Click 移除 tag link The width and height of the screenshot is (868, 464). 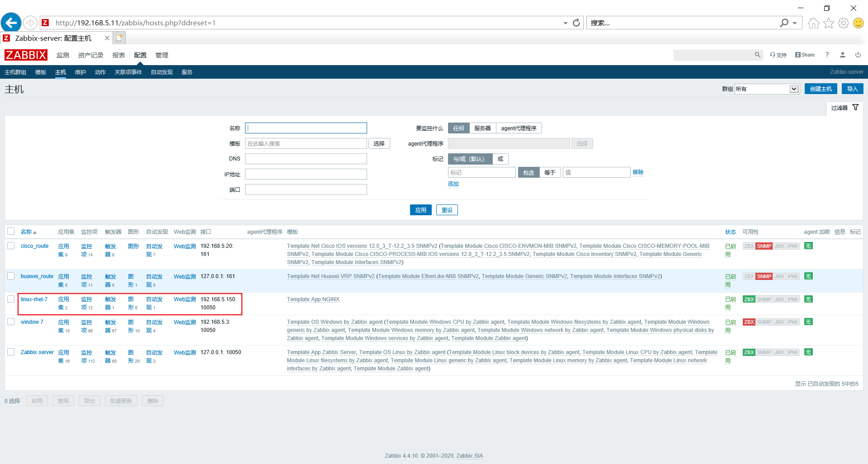638,172
